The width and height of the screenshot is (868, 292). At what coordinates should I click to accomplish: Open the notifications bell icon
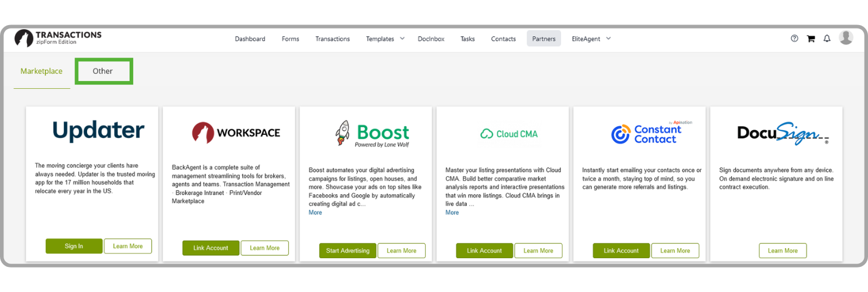point(827,39)
